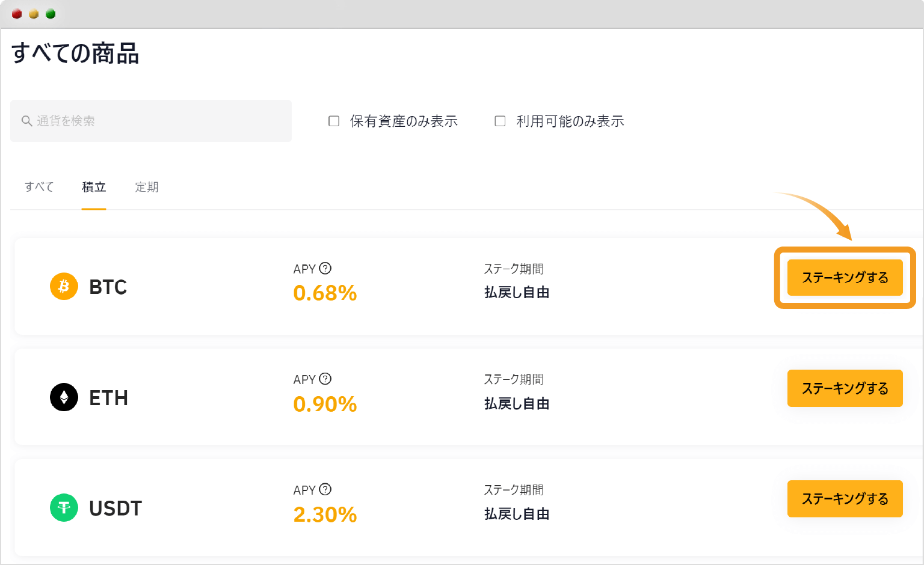
Task: Switch to the すべて tab
Action: coord(39,187)
